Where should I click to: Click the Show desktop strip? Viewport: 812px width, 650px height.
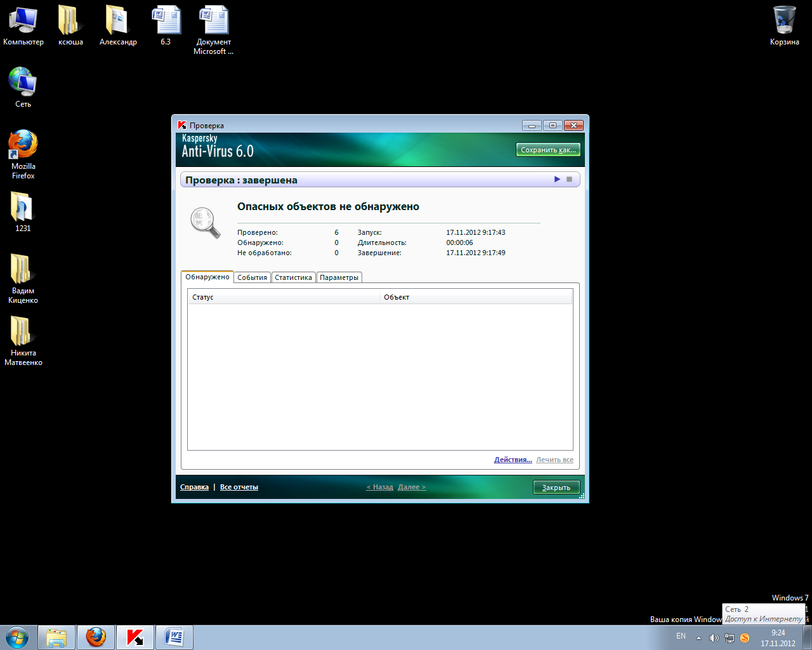[x=808, y=637]
